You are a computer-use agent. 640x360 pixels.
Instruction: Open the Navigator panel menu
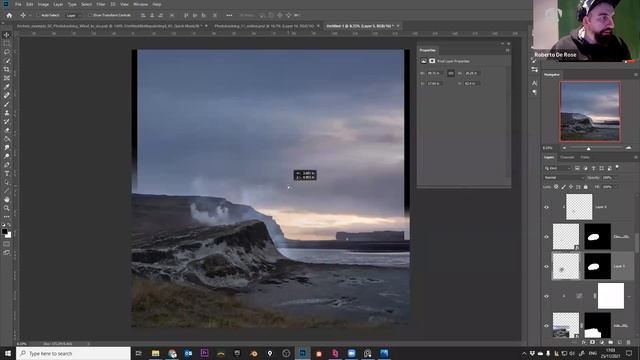click(x=636, y=75)
